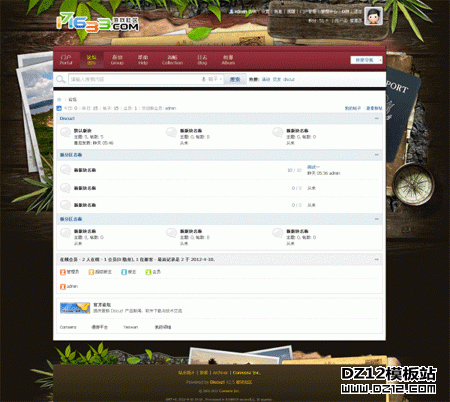The width and height of the screenshot is (450, 402).
Task: Click the forum statistics chart icon
Action: pos(59,108)
